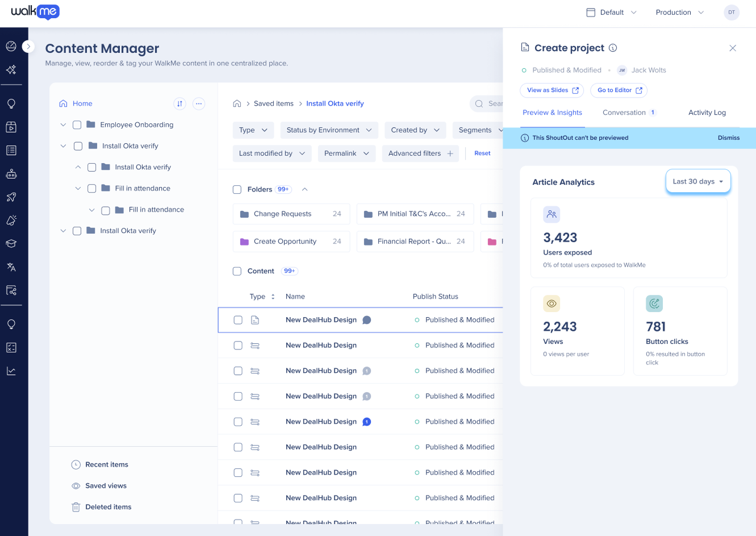Image resolution: width=756 pixels, height=536 pixels.
Task: Click the Button clicks card icon
Action: tap(654, 304)
